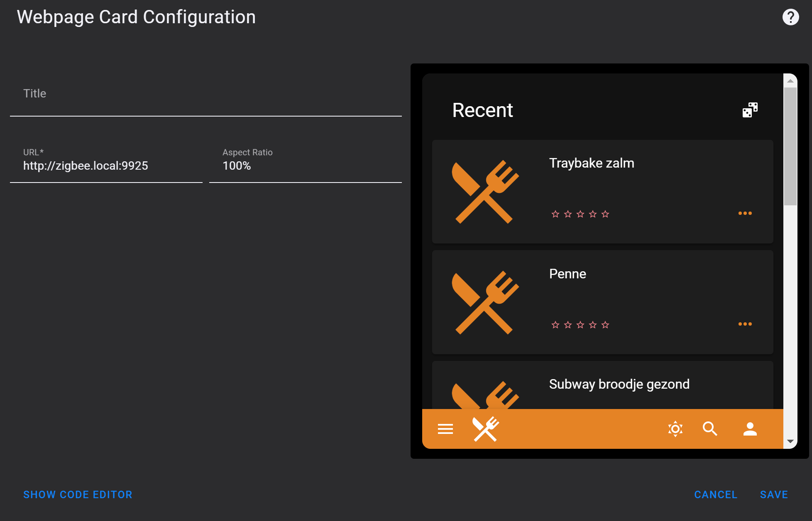812x521 pixels.
Task: Click the preview scrollbar down arrow
Action: (x=790, y=441)
